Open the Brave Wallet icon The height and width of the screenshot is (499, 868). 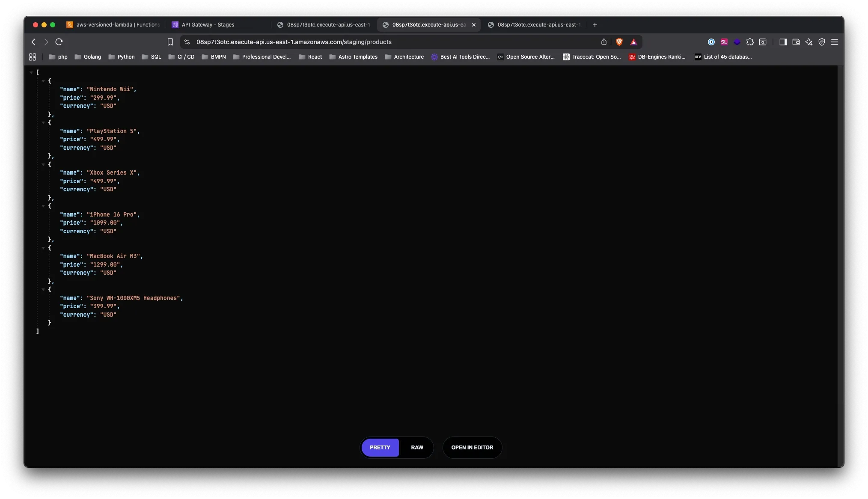[x=796, y=42]
